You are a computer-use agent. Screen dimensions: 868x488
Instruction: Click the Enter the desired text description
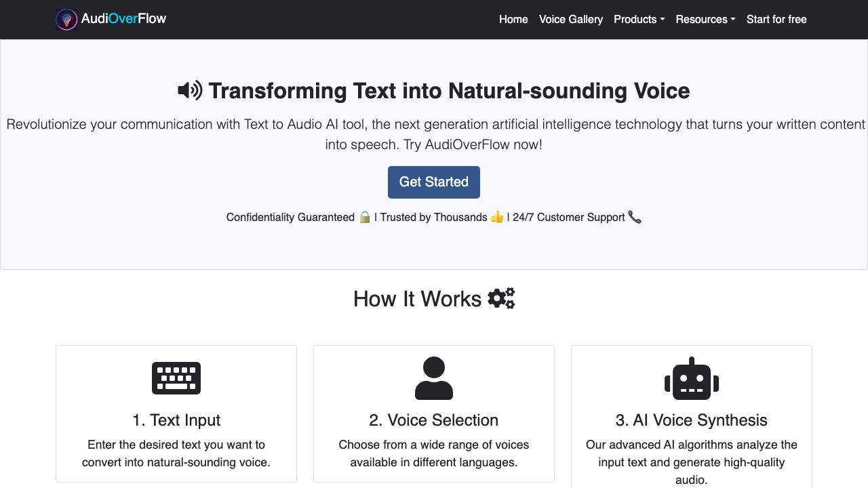coord(176,453)
